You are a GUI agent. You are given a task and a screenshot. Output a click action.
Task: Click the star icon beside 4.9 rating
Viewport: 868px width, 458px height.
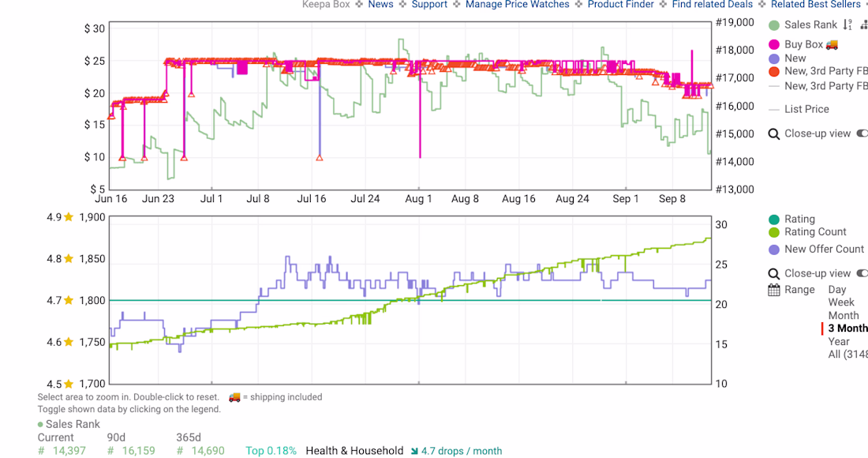69,217
